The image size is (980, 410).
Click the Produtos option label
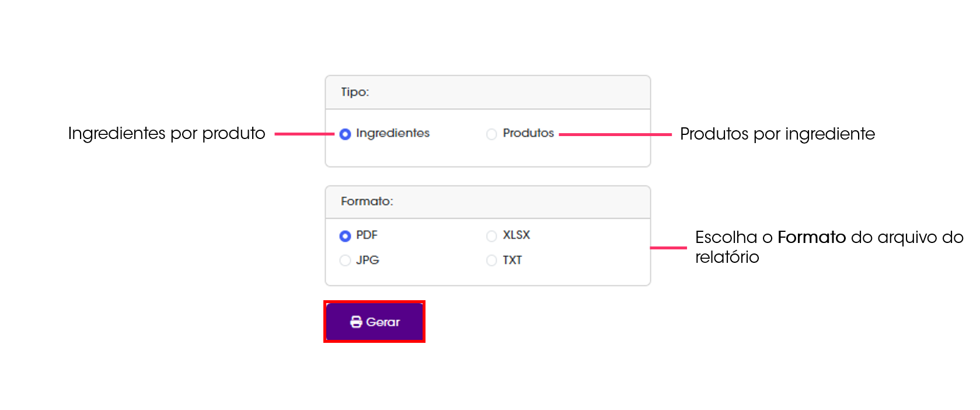(528, 133)
